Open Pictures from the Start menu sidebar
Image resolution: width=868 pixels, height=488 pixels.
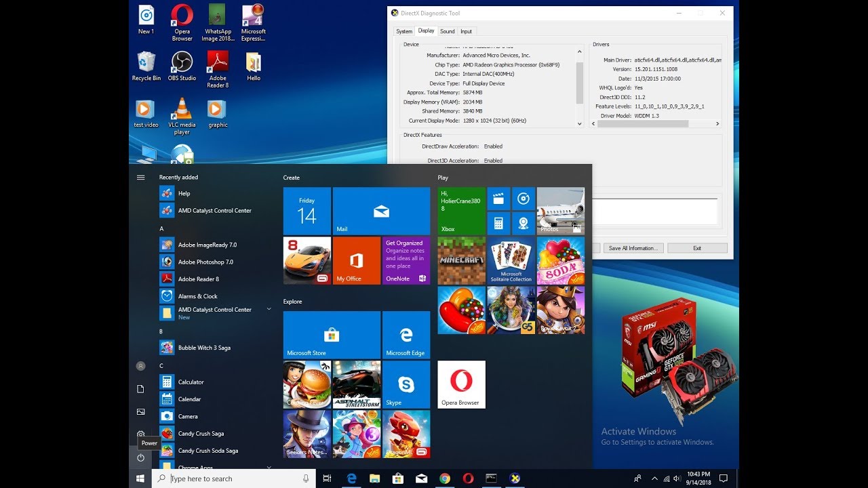pyautogui.click(x=140, y=411)
